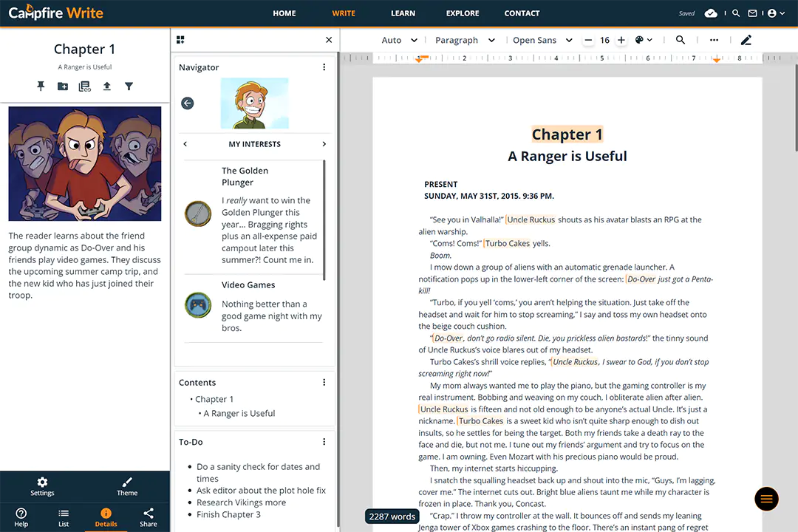
Task: Open the orange floating menu button
Action: (766, 499)
